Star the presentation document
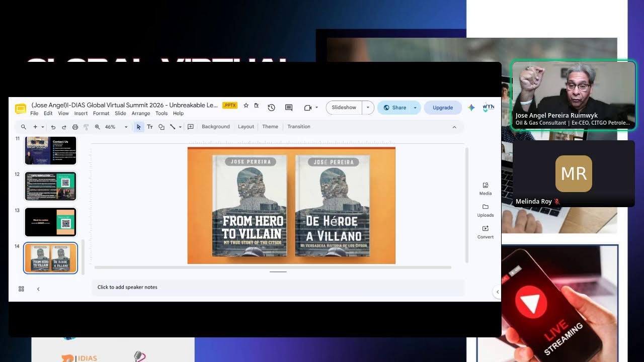 [246, 106]
